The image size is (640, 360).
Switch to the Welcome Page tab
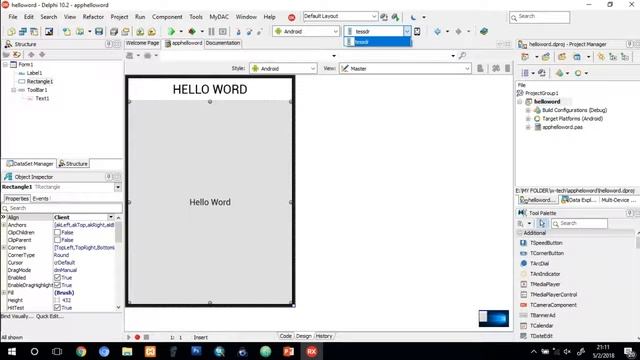[x=142, y=43]
